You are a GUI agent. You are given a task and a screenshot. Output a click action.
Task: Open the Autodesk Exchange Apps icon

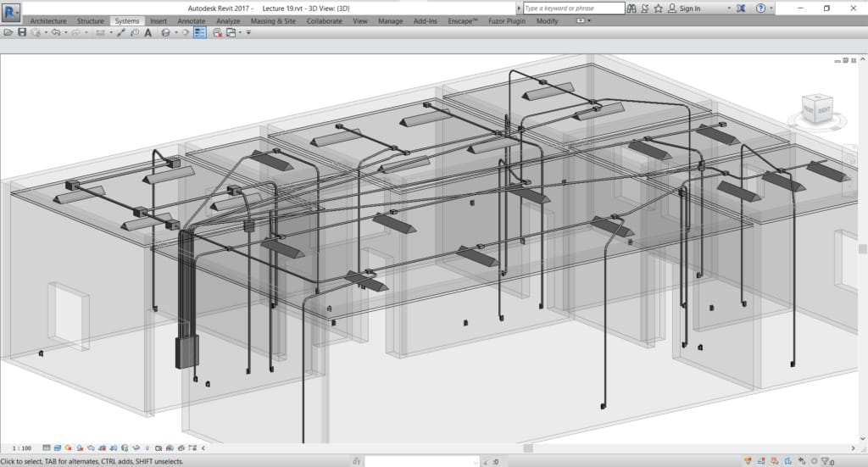click(741, 8)
